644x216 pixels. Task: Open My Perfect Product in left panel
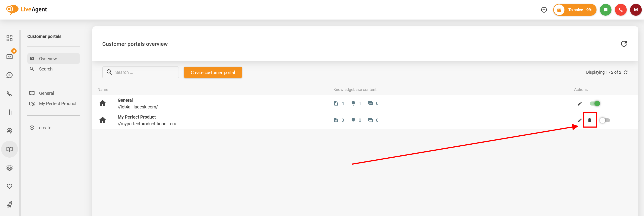tap(58, 104)
